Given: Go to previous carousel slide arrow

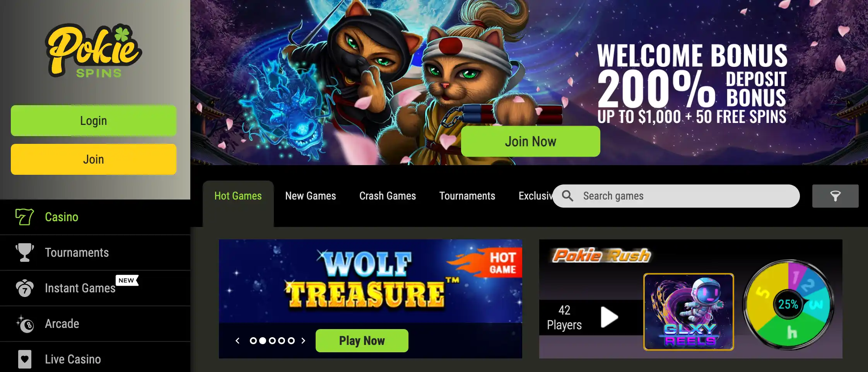Looking at the screenshot, I should click(x=238, y=341).
